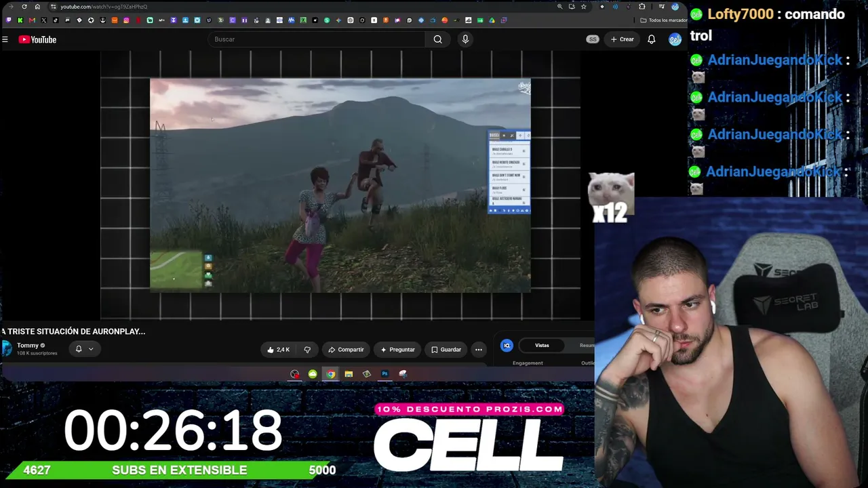Open the Todos los marcadores folder

point(664,20)
